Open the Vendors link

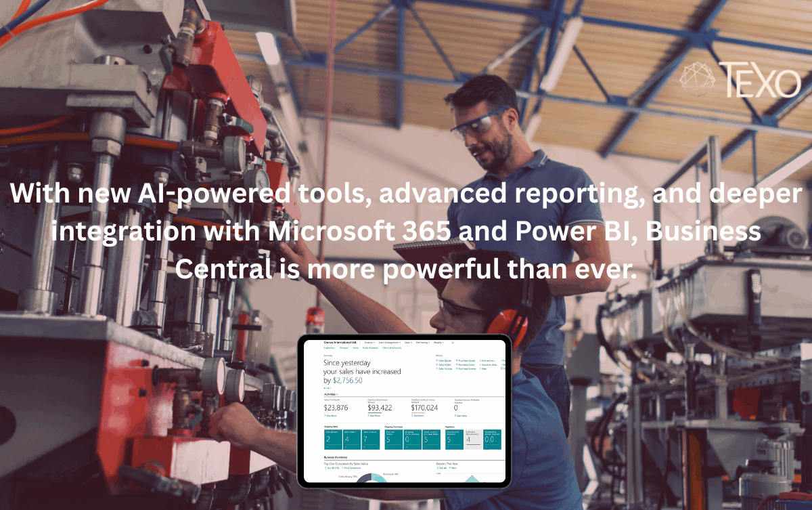point(343,348)
